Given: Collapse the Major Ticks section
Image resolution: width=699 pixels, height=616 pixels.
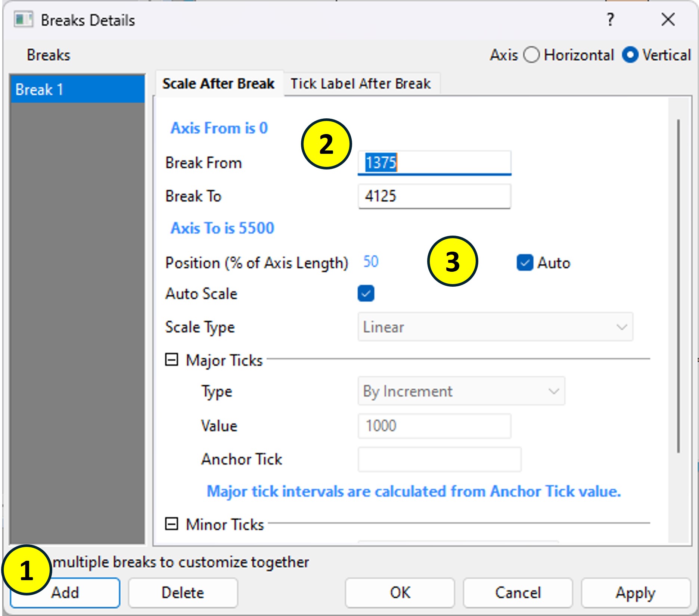Looking at the screenshot, I should tap(171, 360).
